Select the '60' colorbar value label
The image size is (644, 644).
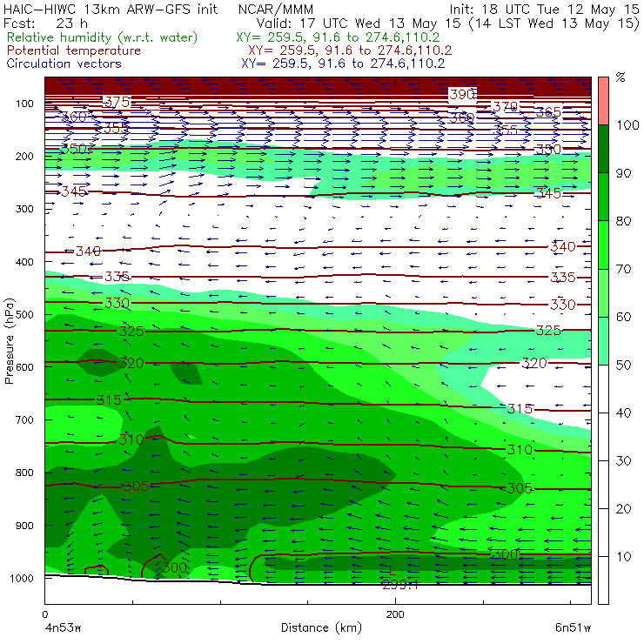pyautogui.click(x=623, y=317)
